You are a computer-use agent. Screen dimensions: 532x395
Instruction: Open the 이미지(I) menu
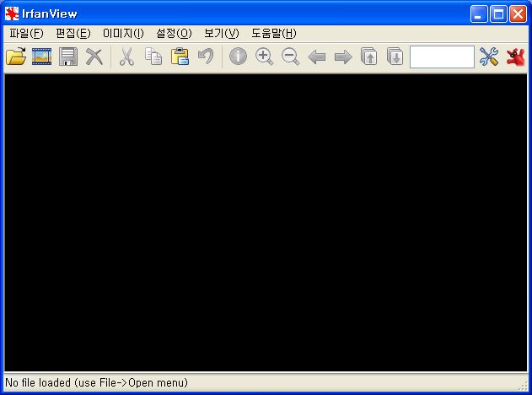[123, 33]
